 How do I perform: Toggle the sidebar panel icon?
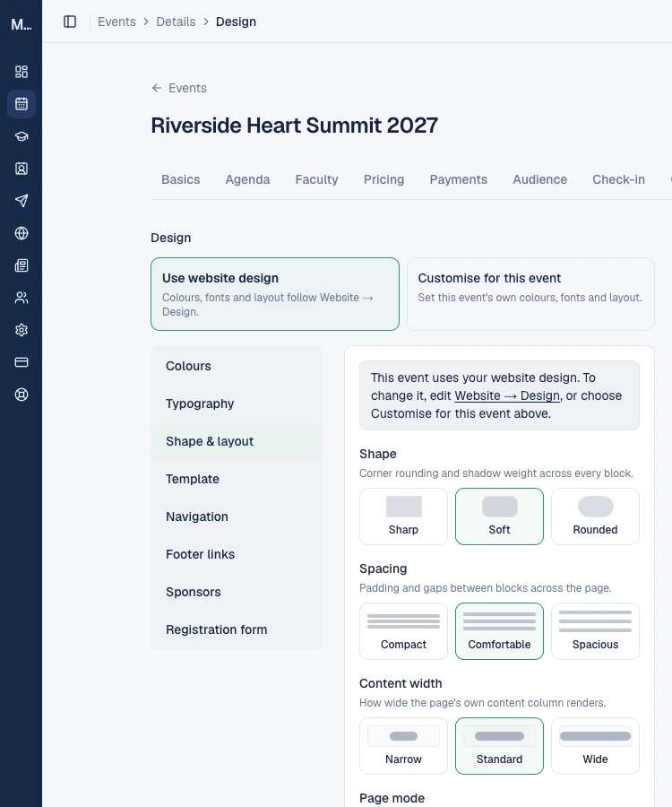[70, 22]
